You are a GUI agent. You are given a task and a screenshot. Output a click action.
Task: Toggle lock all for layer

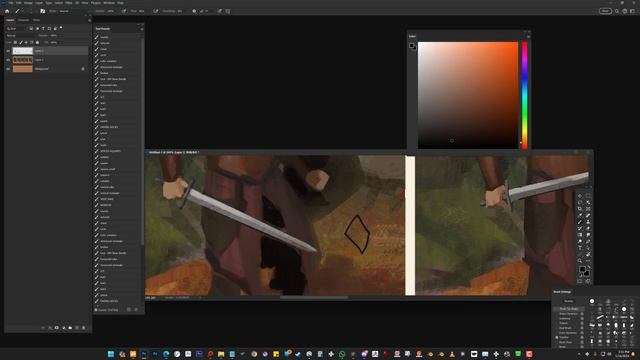(37, 42)
